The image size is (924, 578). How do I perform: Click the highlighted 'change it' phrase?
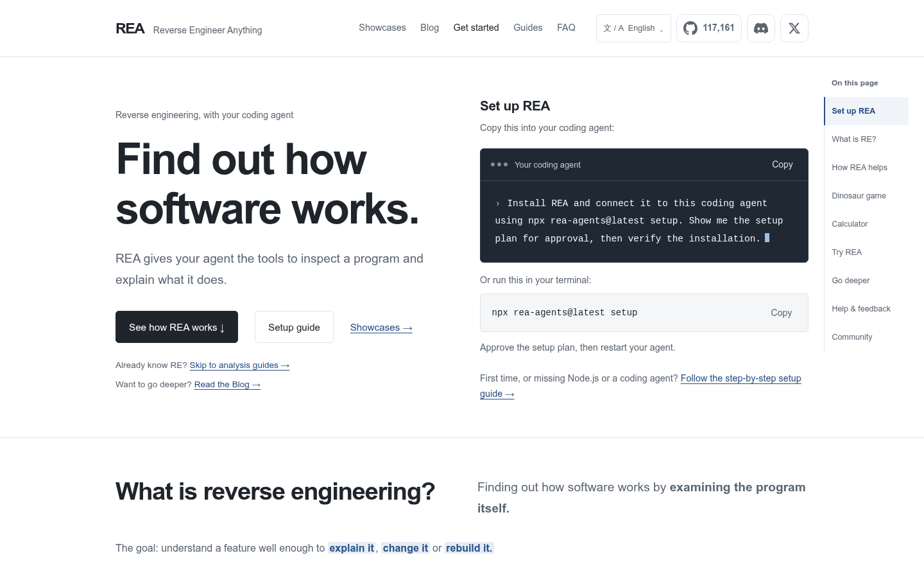pyautogui.click(x=406, y=548)
